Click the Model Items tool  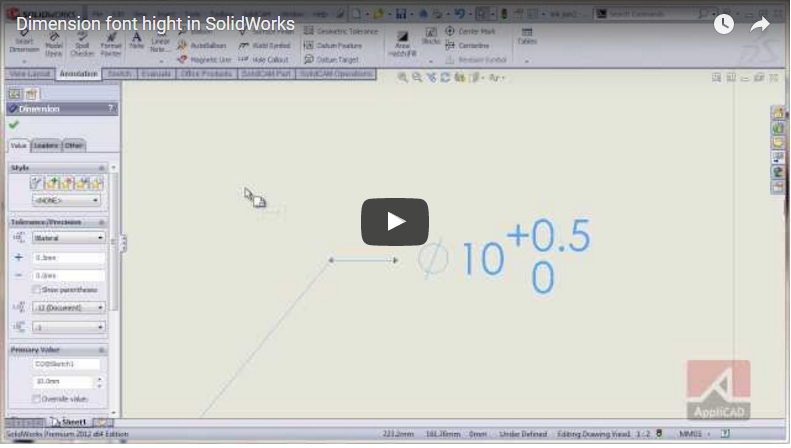(53, 45)
